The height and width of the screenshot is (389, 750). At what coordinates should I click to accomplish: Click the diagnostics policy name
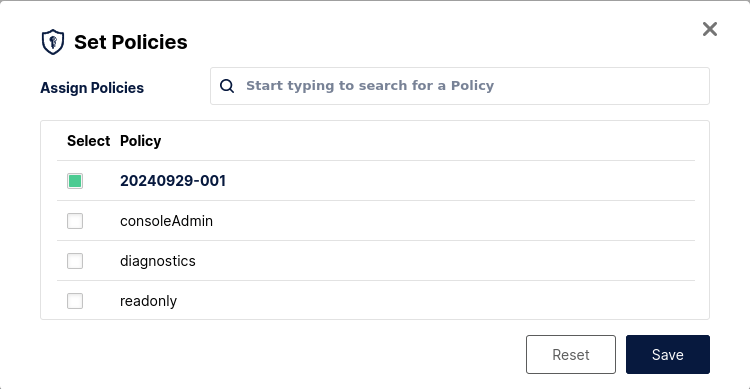158,261
